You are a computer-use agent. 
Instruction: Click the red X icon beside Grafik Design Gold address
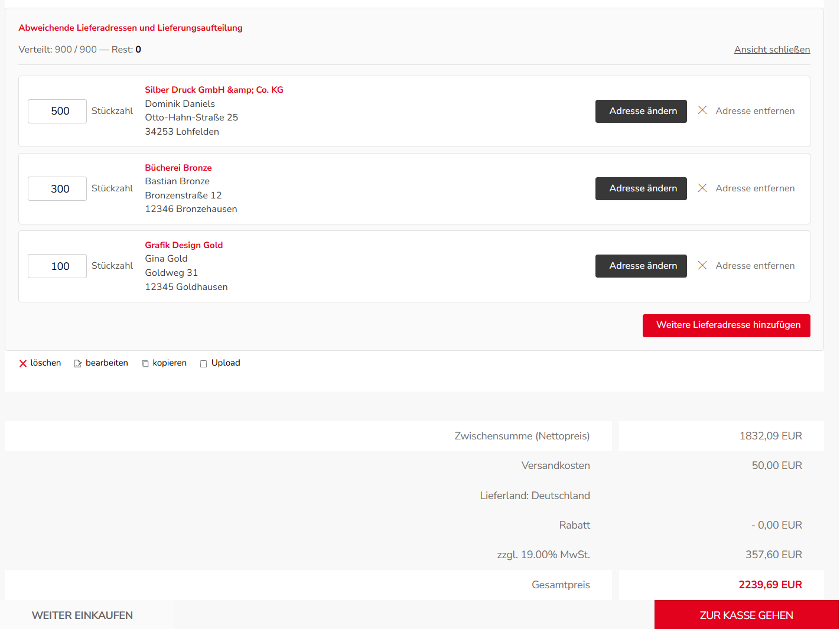(702, 265)
